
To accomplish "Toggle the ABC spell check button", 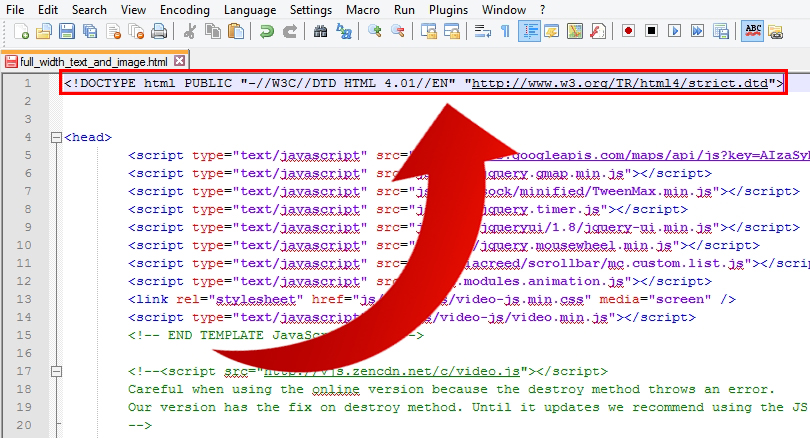I will click(x=752, y=32).
